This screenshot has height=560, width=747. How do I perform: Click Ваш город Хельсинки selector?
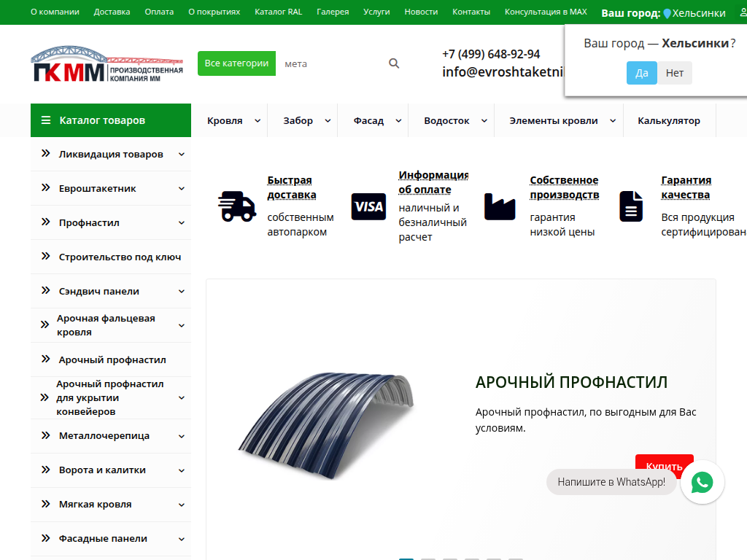(663, 13)
